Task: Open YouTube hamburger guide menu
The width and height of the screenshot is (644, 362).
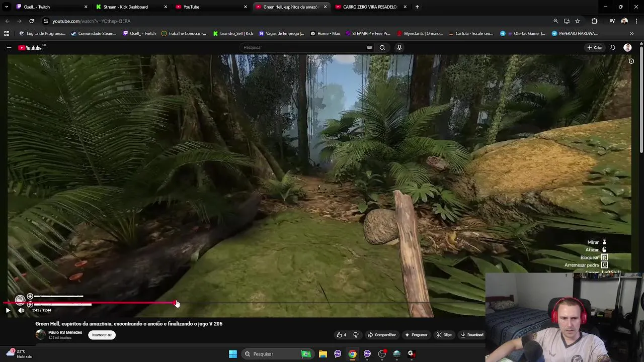Action: pyautogui.click(x=9, y=48)
